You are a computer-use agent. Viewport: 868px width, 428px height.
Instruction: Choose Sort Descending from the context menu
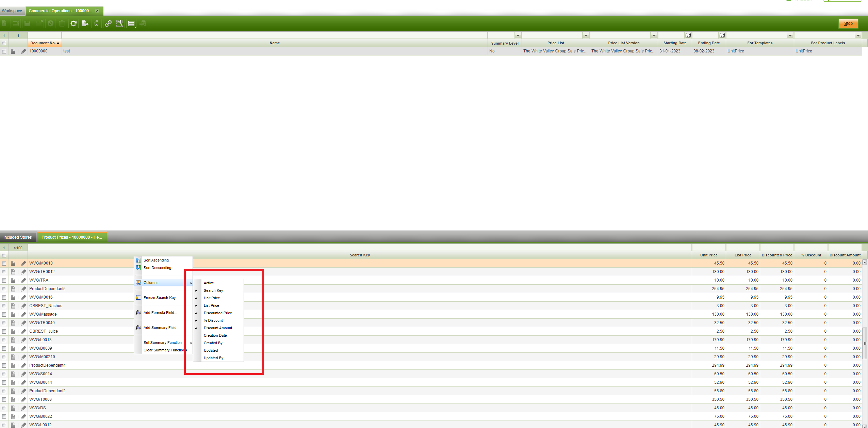pos(157,268)
